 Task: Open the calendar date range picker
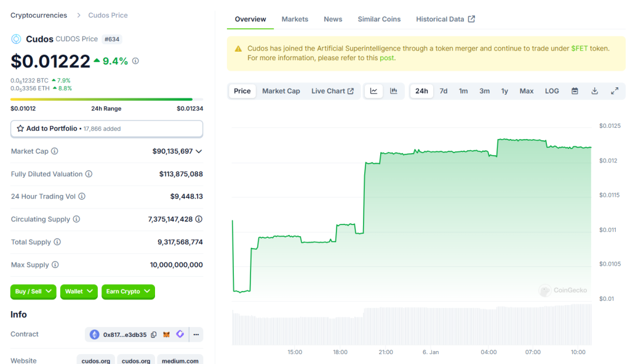(x=575, y=91)
